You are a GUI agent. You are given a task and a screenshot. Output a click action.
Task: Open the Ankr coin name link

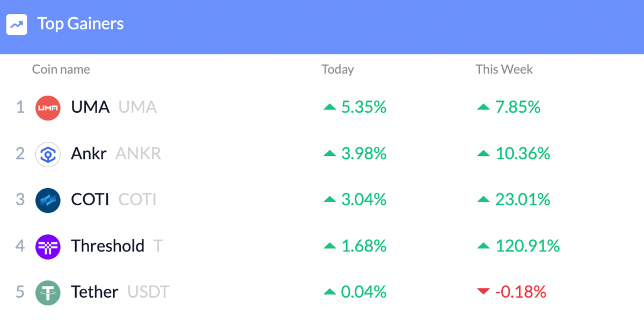click(89, 154)
